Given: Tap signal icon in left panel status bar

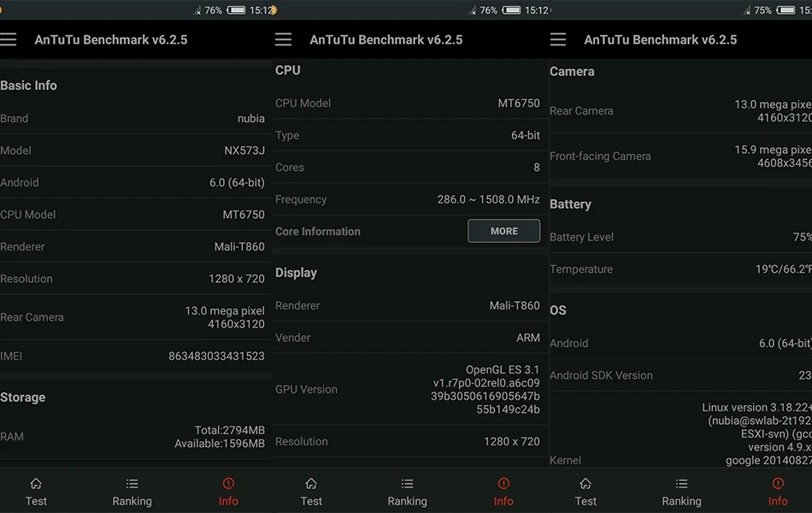Looking at the screenshot, I should point(197,10).
